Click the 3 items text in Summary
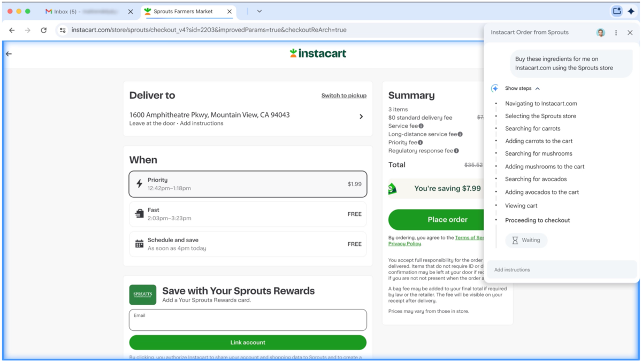This screenshot has width=642, height=364. coord(398,110)
